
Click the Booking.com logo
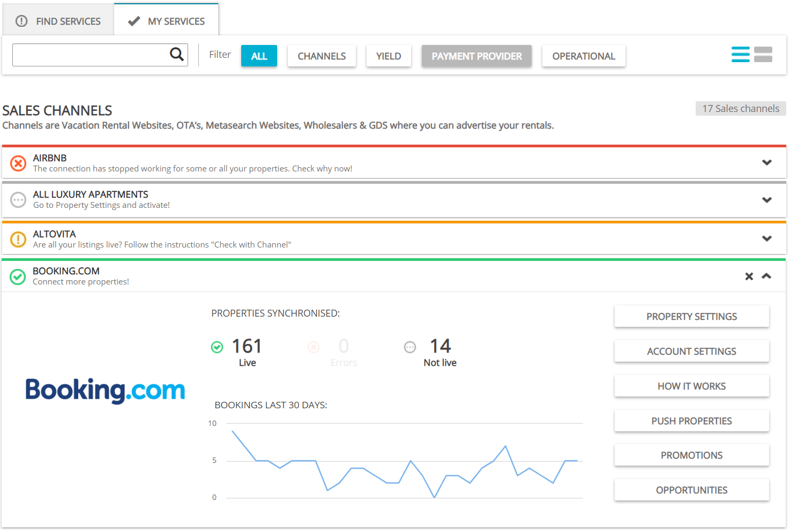[105, 391]
